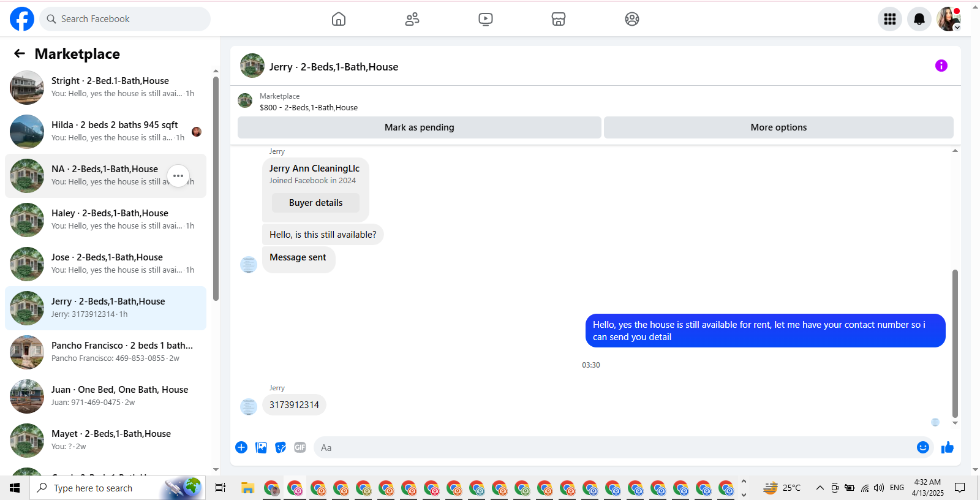Screen dimensions: 980x500
Task: Show hidden system tray icons
Action: click(x=820, y=488)
